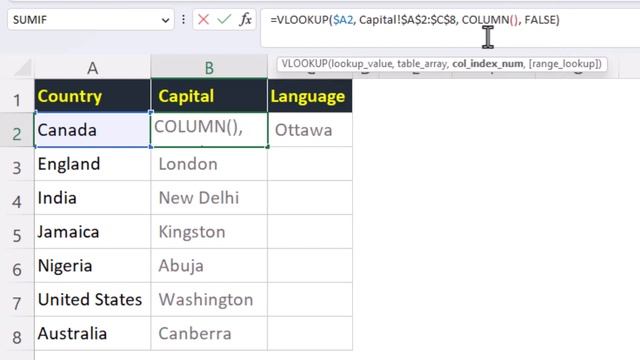Cancel the formula entry with the red X
This screenshot has width=640, height=360.
point(203,19)
